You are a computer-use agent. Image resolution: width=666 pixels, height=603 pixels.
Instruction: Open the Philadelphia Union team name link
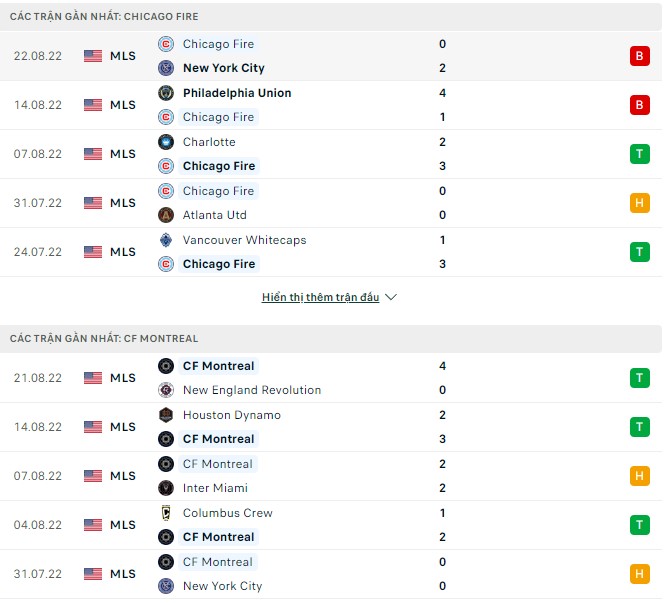point(237,93)
